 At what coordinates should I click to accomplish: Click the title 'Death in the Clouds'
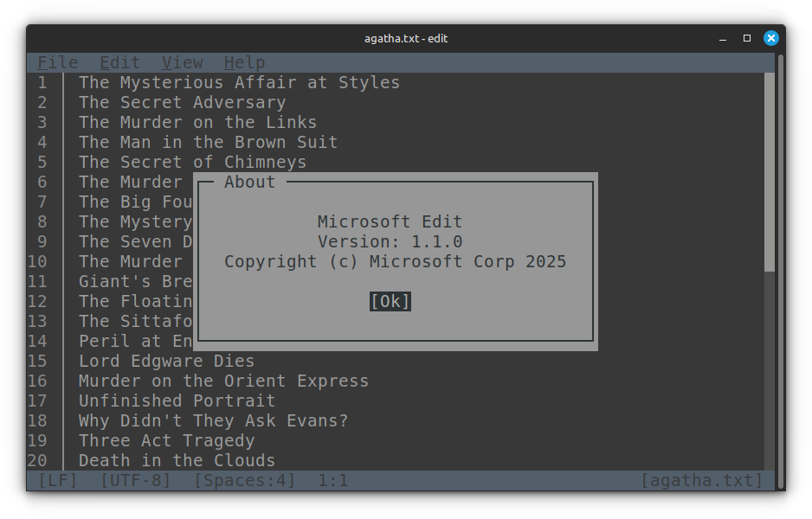[x=176, y=460]
